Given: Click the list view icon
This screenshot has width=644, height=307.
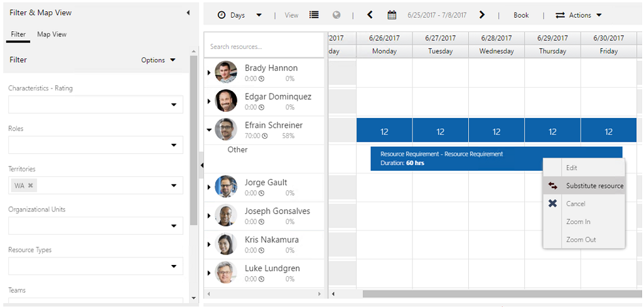Looking at the screenshot, I should (x=314, y=15).
